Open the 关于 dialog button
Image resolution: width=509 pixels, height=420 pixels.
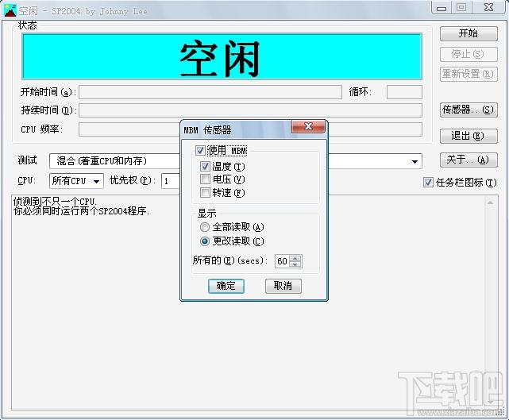pyautogui.click(x=469, y=160)
